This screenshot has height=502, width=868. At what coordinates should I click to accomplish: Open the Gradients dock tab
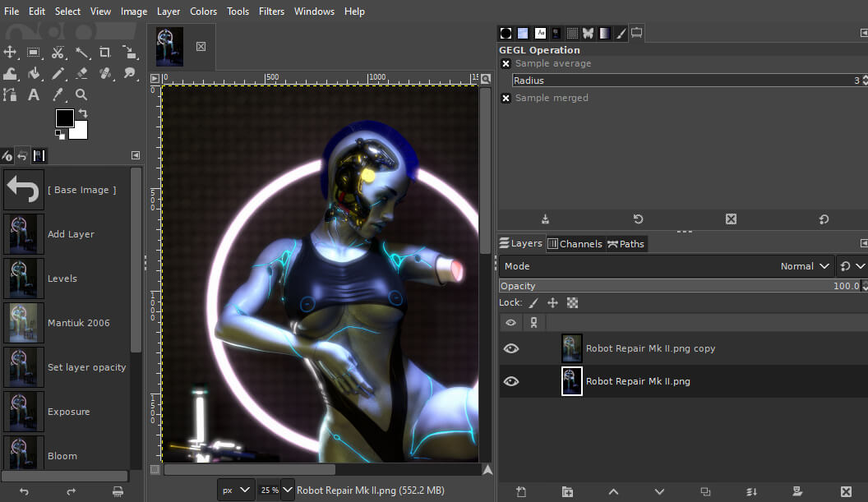pyautogui.click(x=604, y=33)
